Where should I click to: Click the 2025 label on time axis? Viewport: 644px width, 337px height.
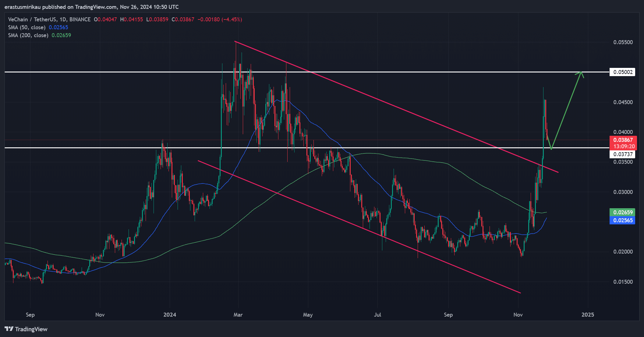pyautogui.click(x=588, y=315)
